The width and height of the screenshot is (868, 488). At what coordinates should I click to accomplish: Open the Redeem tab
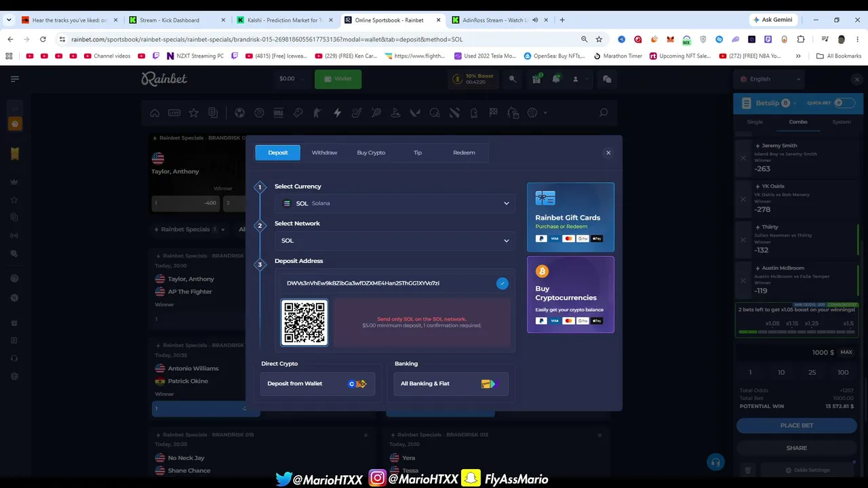(x=464, y=152)
